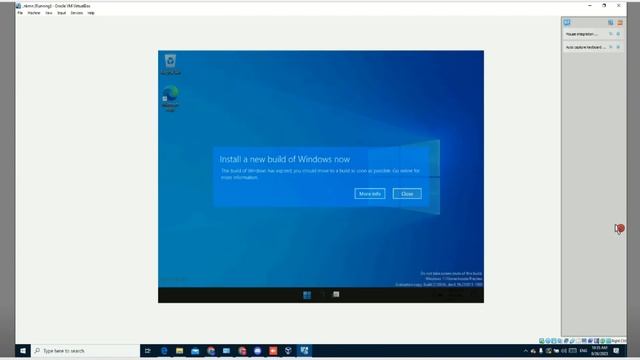Image resolution: width=640 pixels, height=360 pixels.
Task: Open the Recycle Bin icon in guest desktop
Action: [170, 64]
